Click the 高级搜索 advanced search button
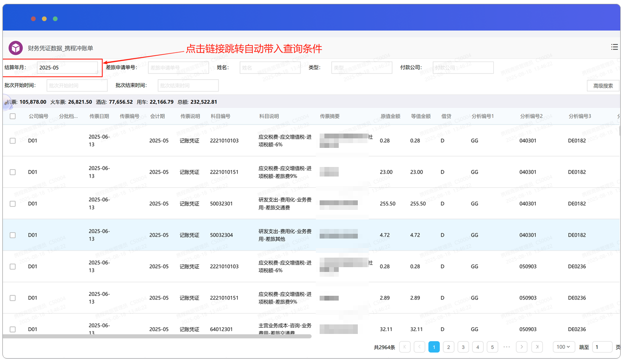The height and width of the screenshot is (364, 624). (x=603, y=86)
